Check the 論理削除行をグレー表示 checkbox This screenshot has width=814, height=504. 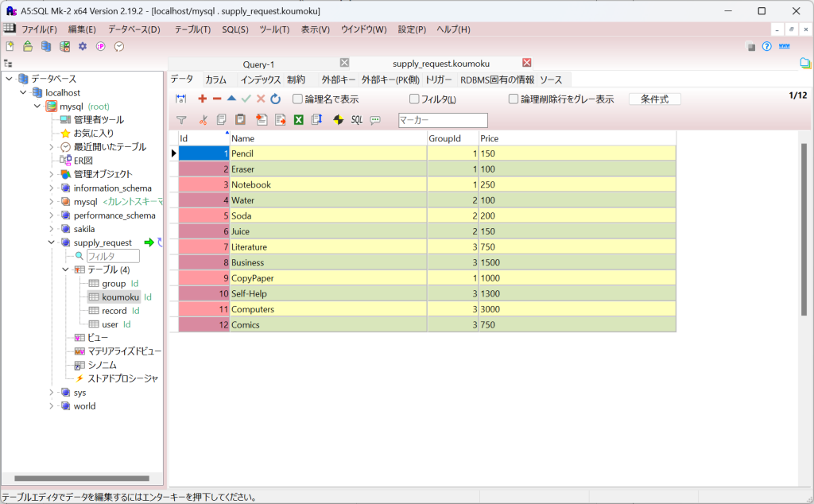[x=514, y=99]
